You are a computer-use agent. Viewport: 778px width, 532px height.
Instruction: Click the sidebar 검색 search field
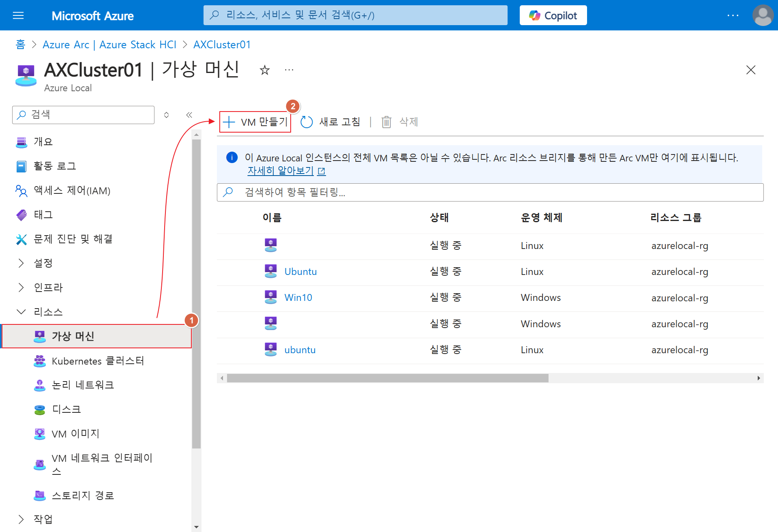click(84, 115)
